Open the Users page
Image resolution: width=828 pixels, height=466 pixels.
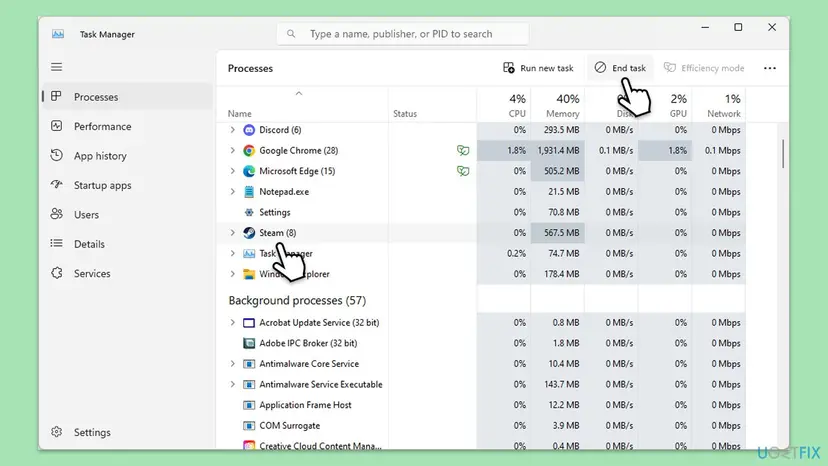(x=128, y=215)
